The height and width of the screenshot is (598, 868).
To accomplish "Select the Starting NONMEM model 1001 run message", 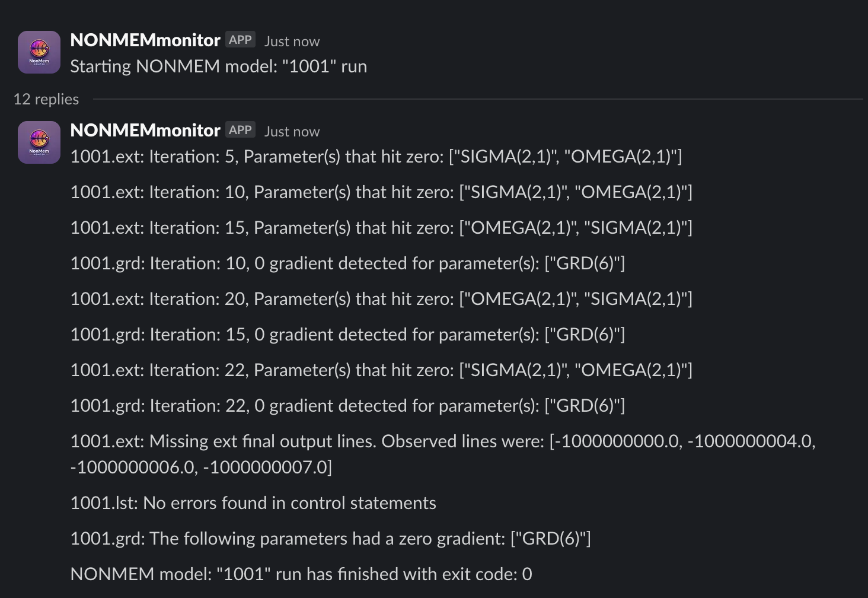I will coord(219,66).
